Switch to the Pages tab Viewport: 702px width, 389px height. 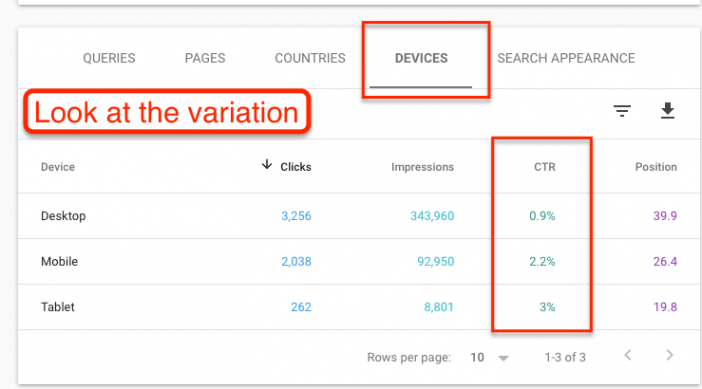[205, 58]
